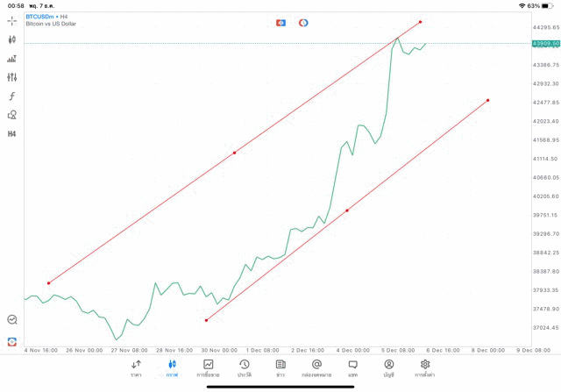Open the ข่าว news tab
The height and width of the screenshot is (392, 561).
point(280,367)
